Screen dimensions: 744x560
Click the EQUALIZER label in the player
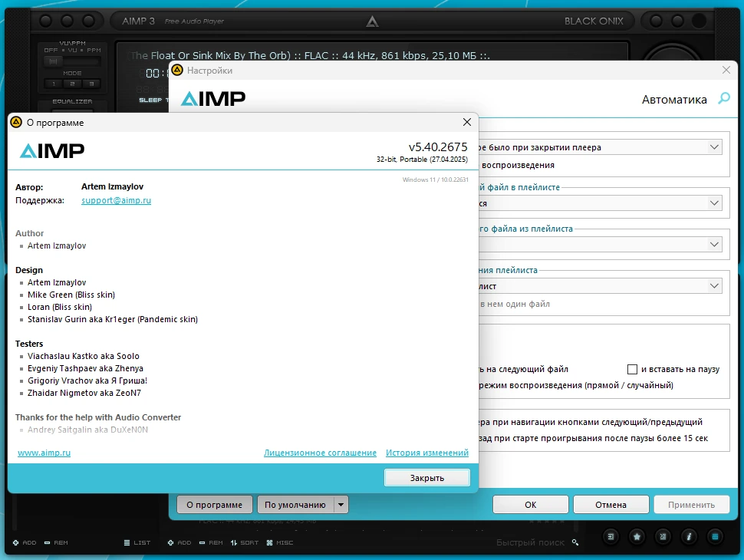(73, 101)
